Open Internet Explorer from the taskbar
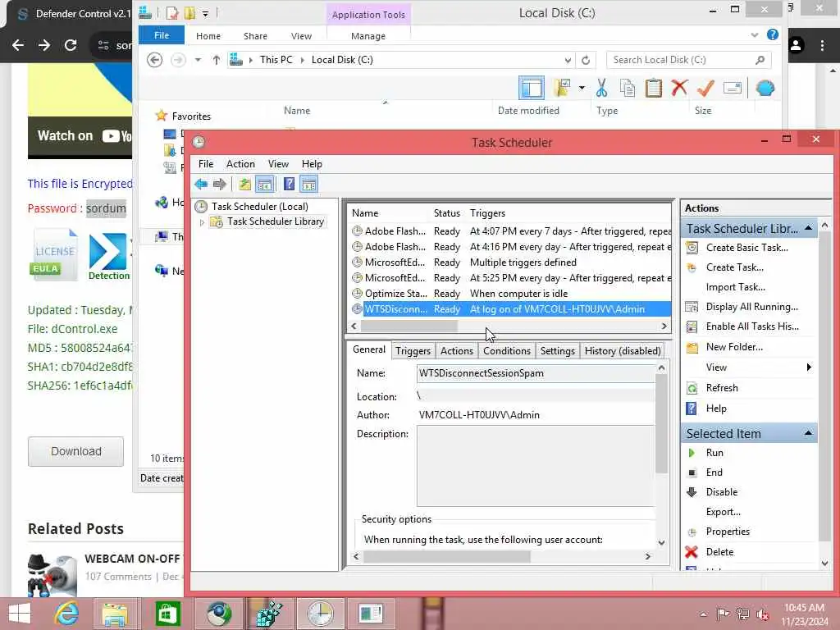Viewport: 840px width, 630px height. (67, 614)
